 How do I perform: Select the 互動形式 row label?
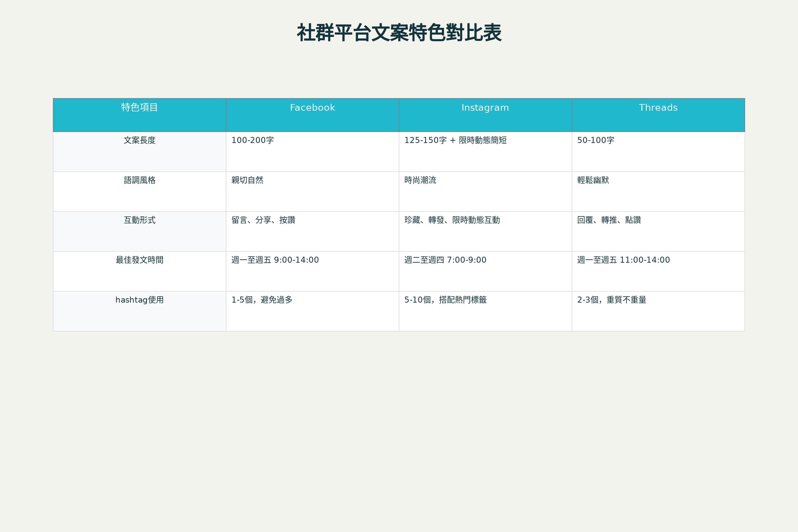click(139, 220)
